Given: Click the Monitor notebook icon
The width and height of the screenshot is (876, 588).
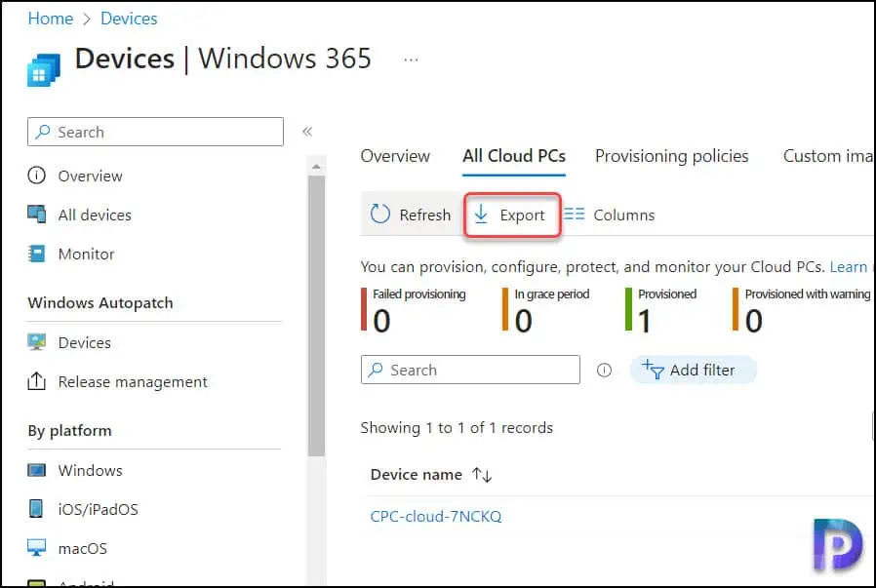Looking at the screenshot, I should 37,254.
